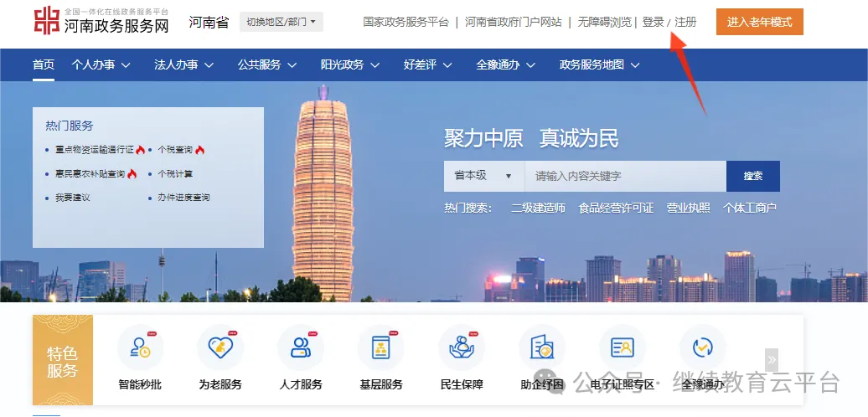
Task: Open the 智能秒批 service icon
Action: click(x=140, y=347)
